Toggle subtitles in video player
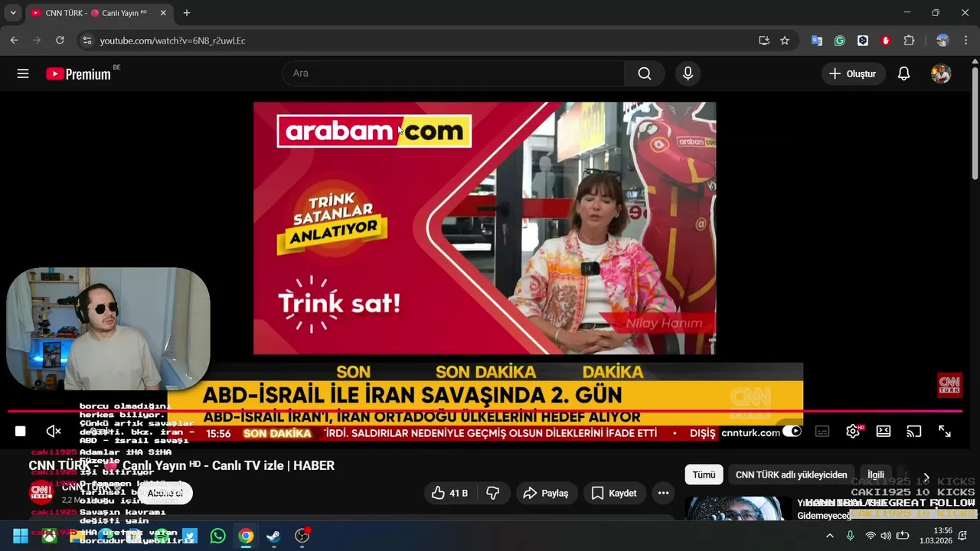 coord(822,432)
